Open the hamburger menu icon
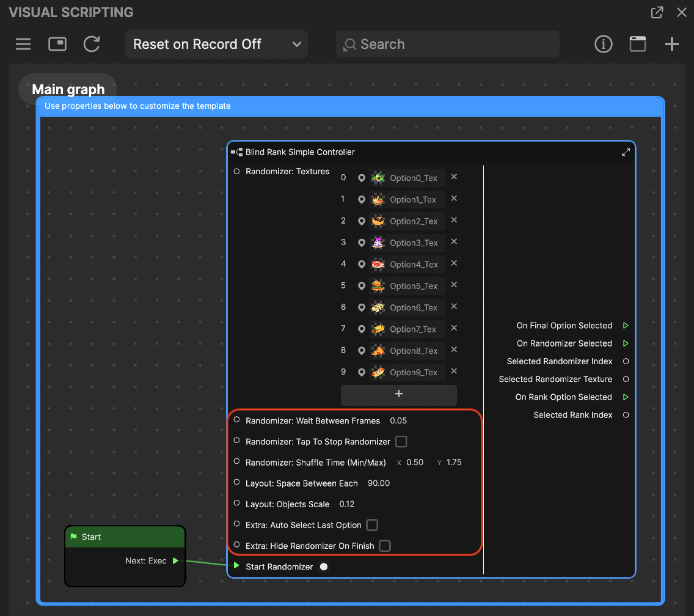Viewport: 694px width, 616px height. pos(23,44)
